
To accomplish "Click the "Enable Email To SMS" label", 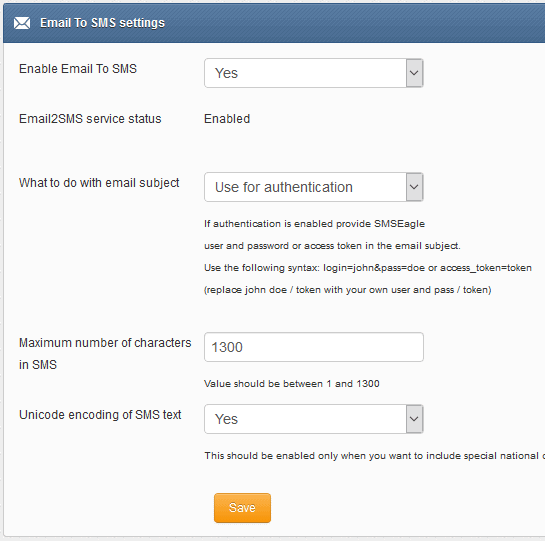I will (78, 69).
